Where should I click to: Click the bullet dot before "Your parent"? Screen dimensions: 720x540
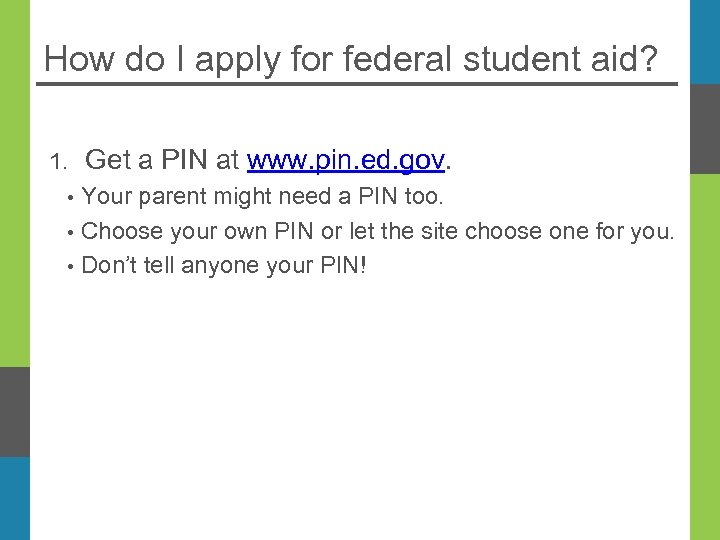(71, 197)
